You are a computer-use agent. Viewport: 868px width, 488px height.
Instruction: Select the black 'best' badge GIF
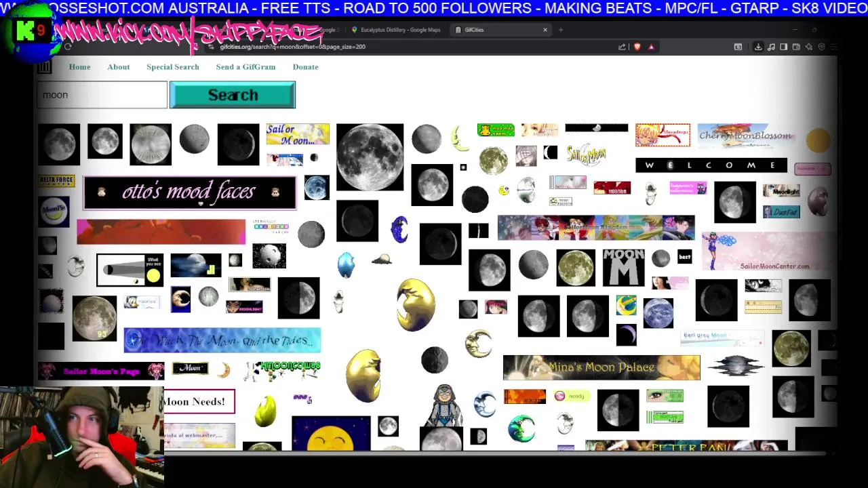(685, 257)
